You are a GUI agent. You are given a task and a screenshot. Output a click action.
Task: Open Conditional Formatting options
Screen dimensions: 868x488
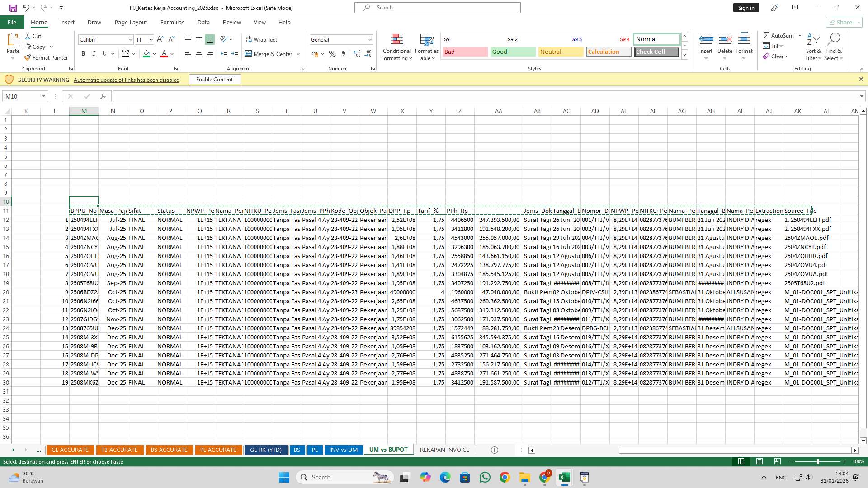click(x=396, y=47)
